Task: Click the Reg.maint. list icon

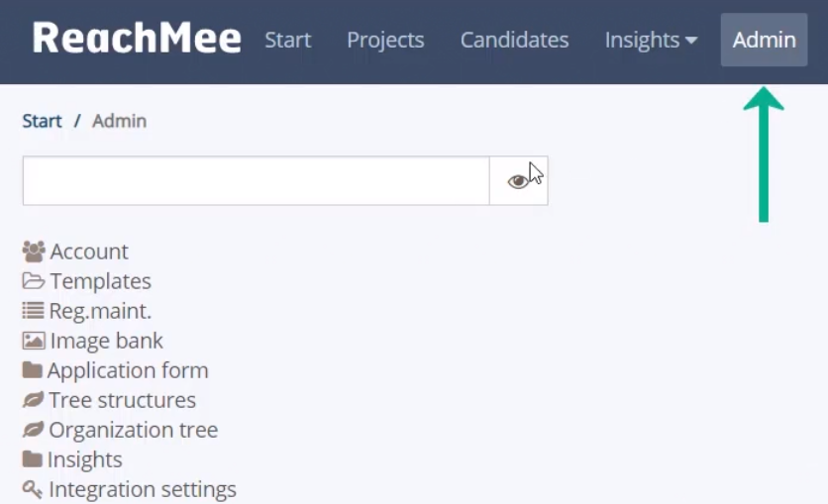Action: [33, 310]
